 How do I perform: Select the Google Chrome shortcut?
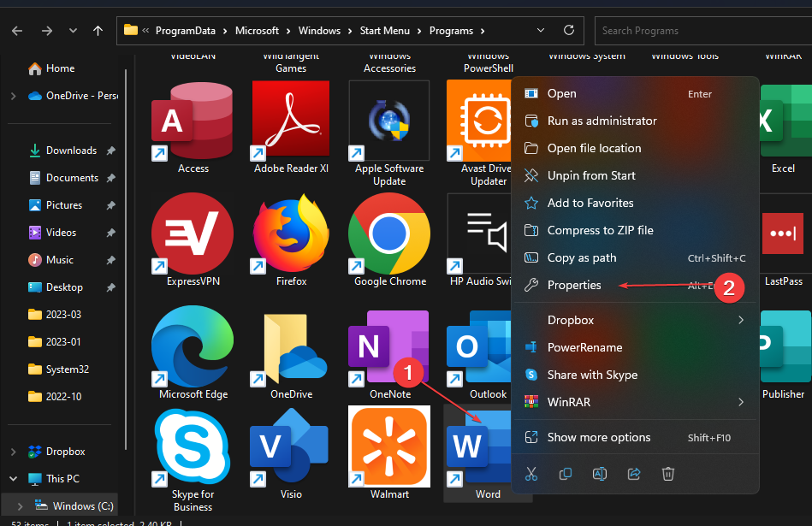point(389,233)
